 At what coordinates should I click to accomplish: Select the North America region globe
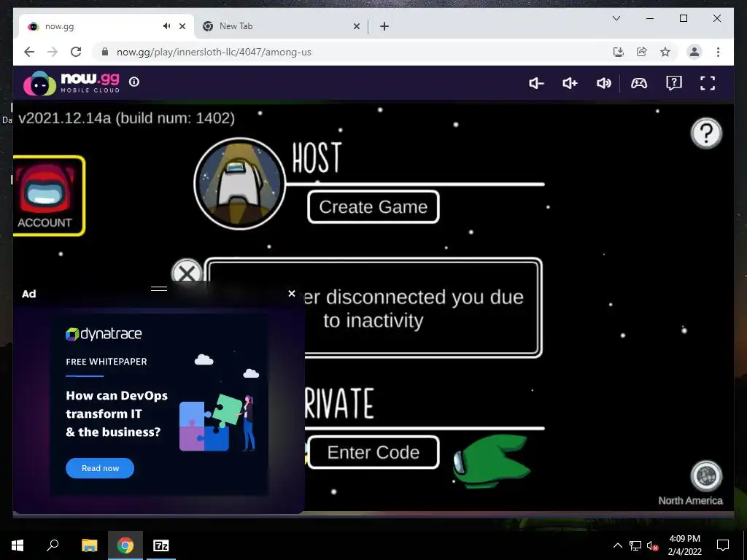coord(706,475)
